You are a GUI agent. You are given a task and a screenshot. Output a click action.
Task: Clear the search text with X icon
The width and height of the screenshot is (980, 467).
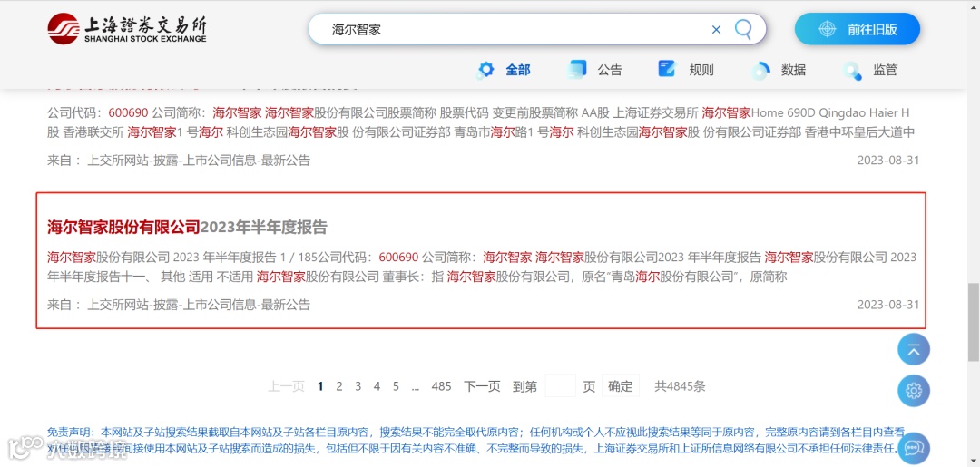click(716, 29)
